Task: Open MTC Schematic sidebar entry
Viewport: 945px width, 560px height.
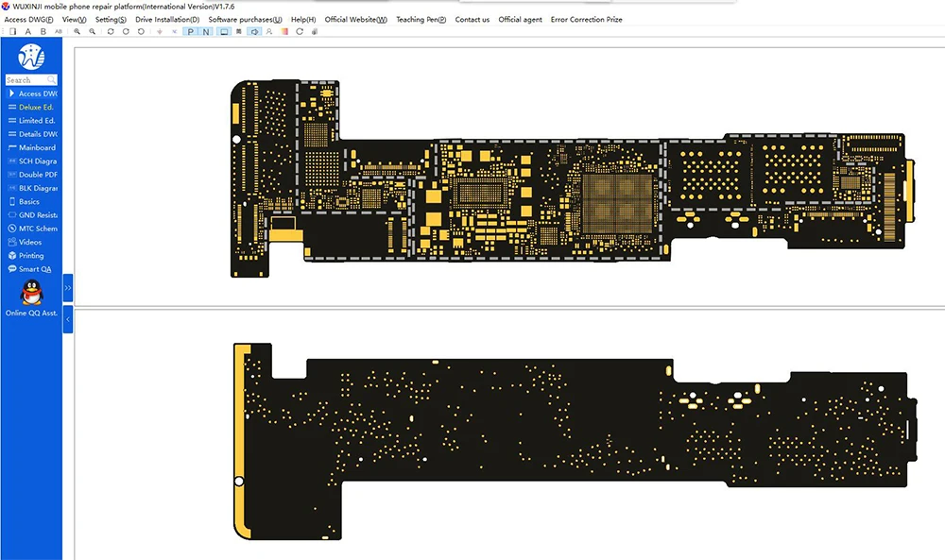Action: (32, 229)
